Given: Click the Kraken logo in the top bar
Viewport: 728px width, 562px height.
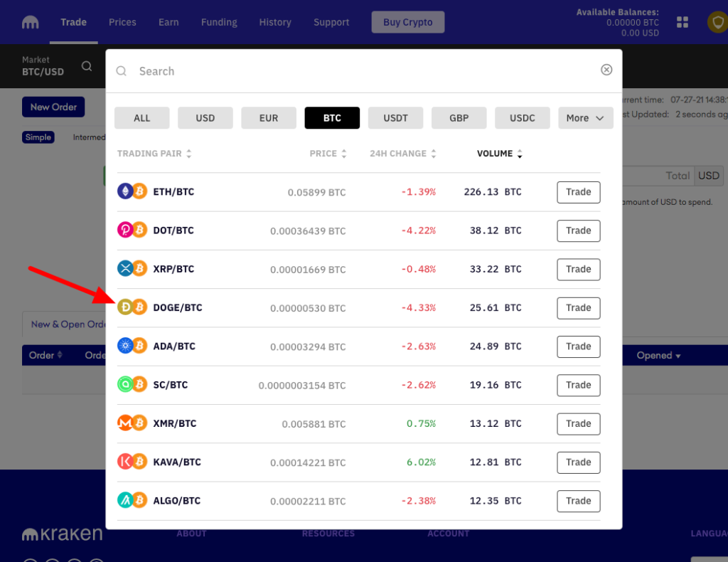Looking at the screenshot, I should pyautogui.click(x=30, y=22).
